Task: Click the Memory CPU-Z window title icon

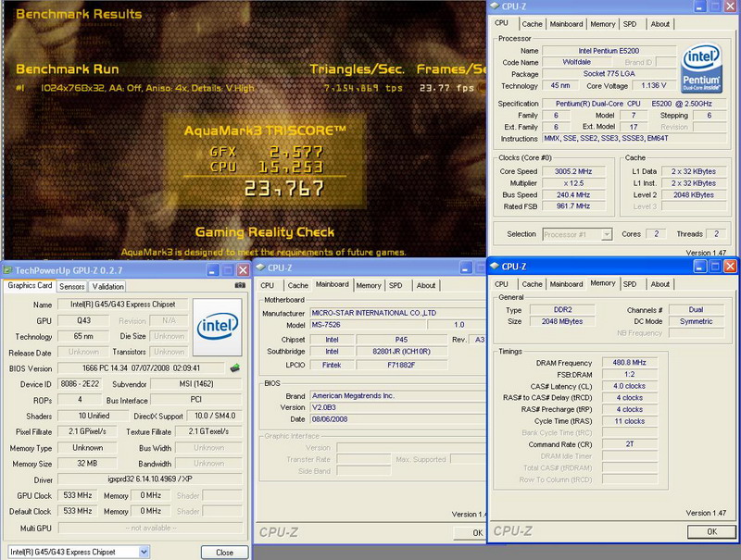Action: coord(495,267)
